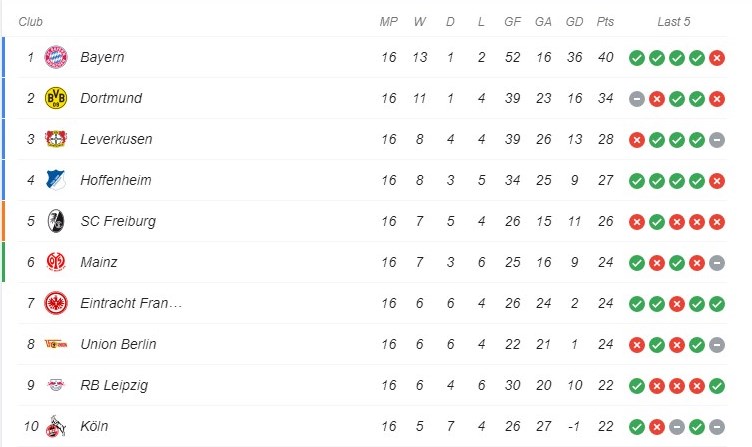752x447 pixels.
Task: Click the Mainz club logo
Action: pyautogui.click(x=56, y=262)
